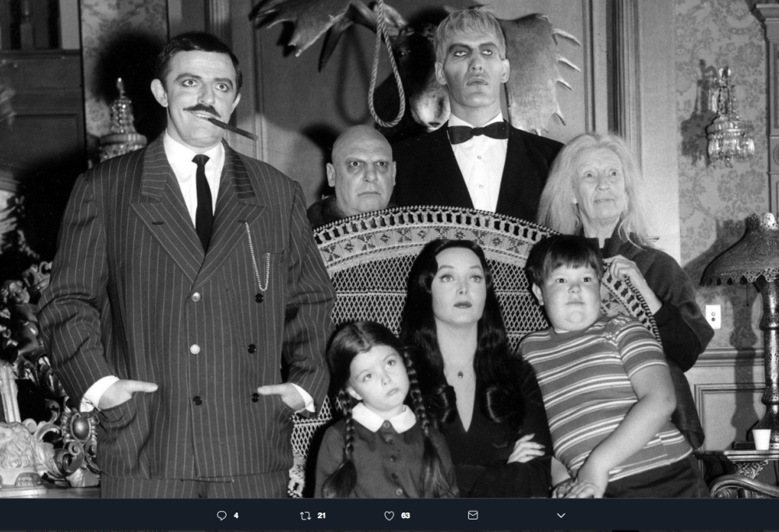
Task: Collapse the photo view with the chevron
Action: (560, 513)
